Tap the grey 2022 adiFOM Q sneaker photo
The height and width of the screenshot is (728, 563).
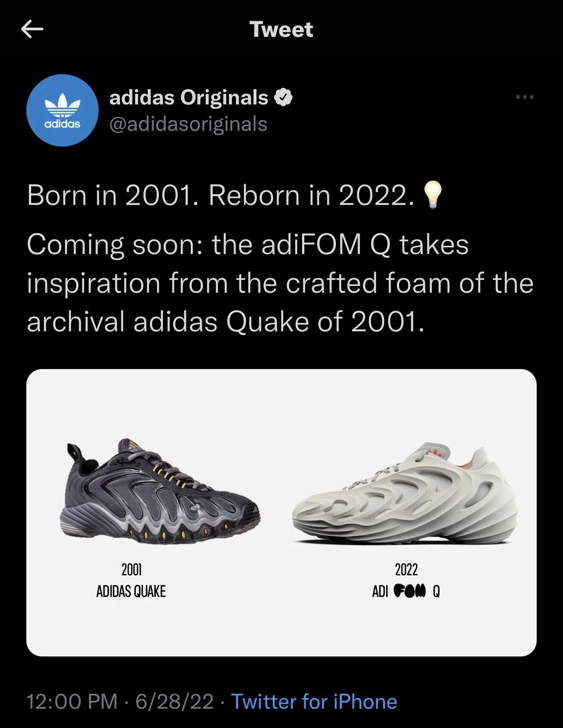[x=405, y=494]
